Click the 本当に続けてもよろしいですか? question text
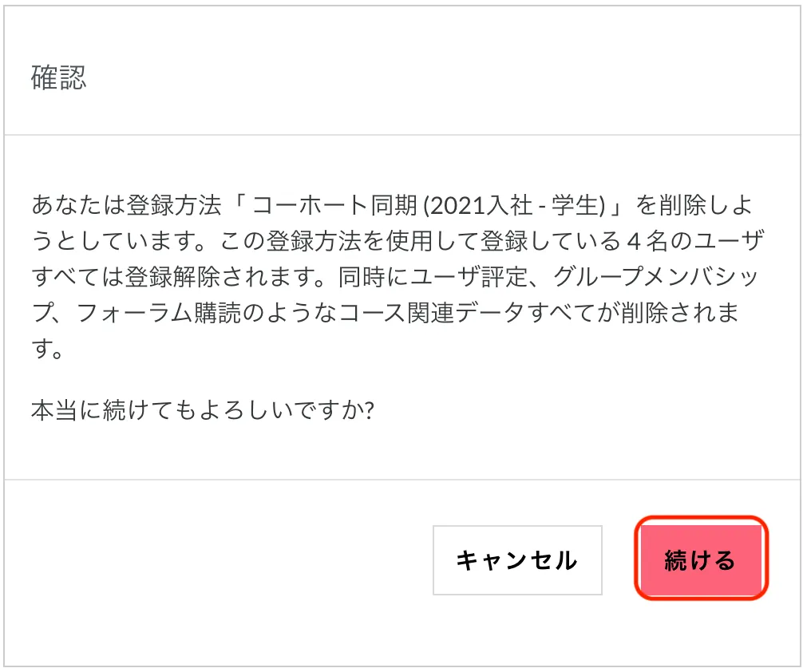Image resolution: width=803 pixels, height=672 pixels. click(203, 411)
